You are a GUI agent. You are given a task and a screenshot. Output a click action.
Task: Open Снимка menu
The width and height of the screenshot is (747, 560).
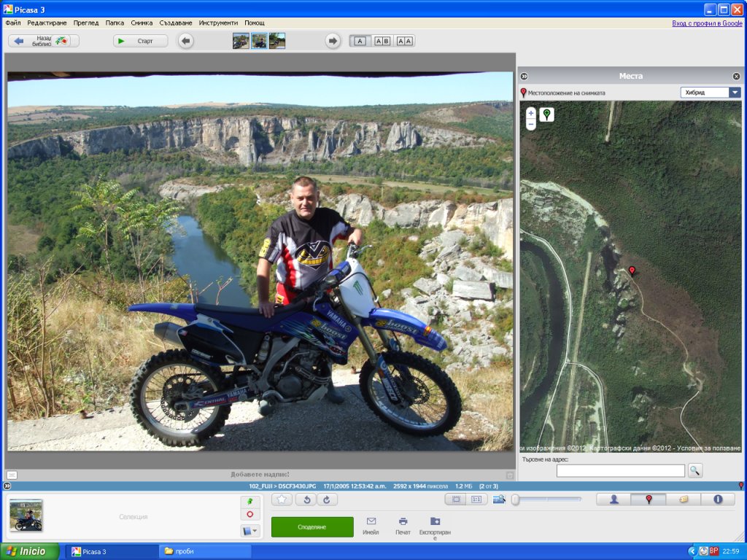(x=142, y=23)
